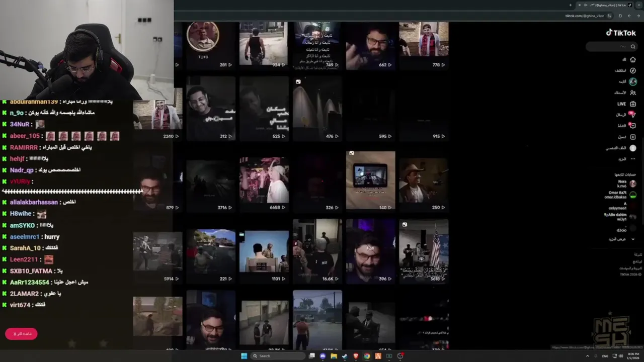Open ABu dahim wi3y1 account
Viewport: 644px width, 362px height.
(620, 217)
